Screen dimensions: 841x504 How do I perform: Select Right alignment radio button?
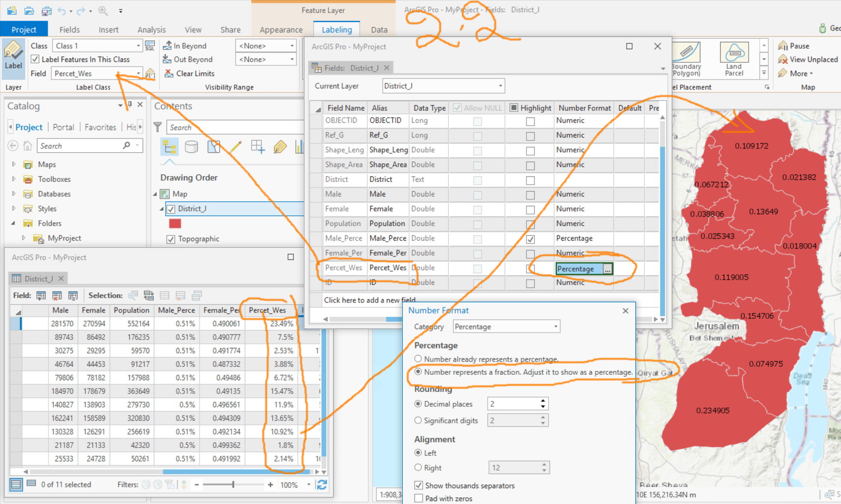coord(418,468)
